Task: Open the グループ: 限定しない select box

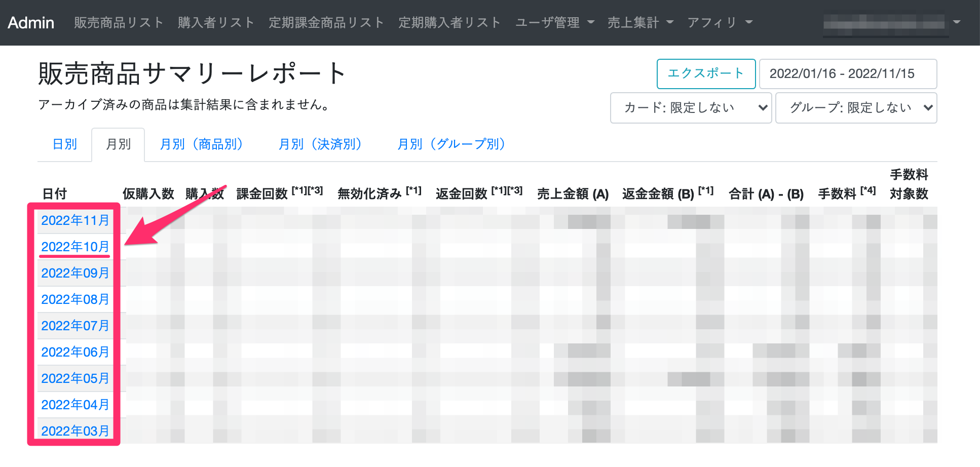Action: (x=856, y=107)
